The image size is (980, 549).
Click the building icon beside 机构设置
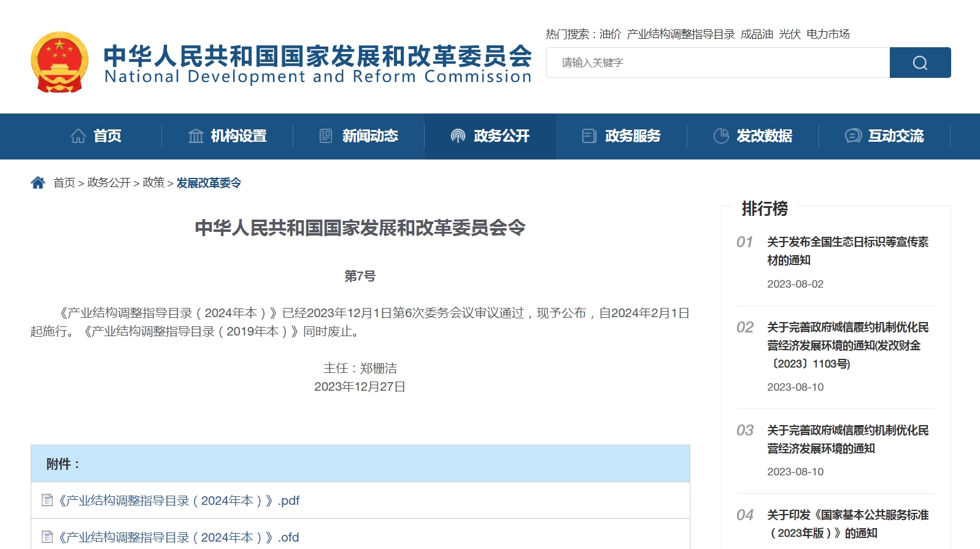(x=196, y=136)
